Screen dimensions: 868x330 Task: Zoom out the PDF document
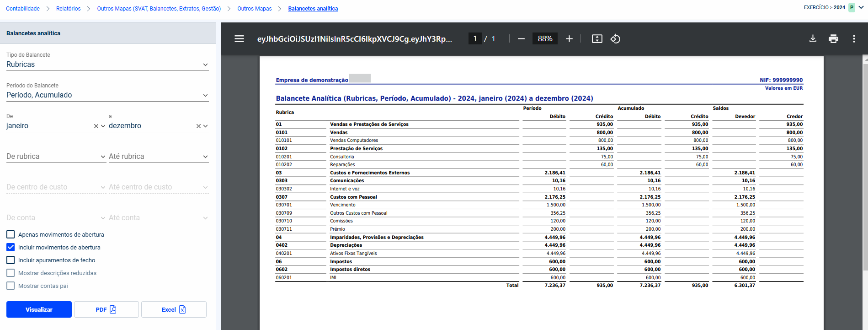(521, 39)
